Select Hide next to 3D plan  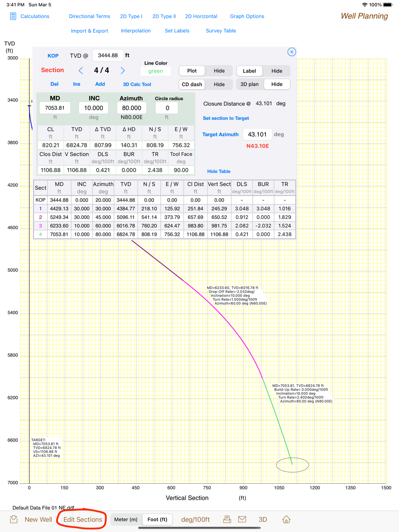(x=277, y=85)
